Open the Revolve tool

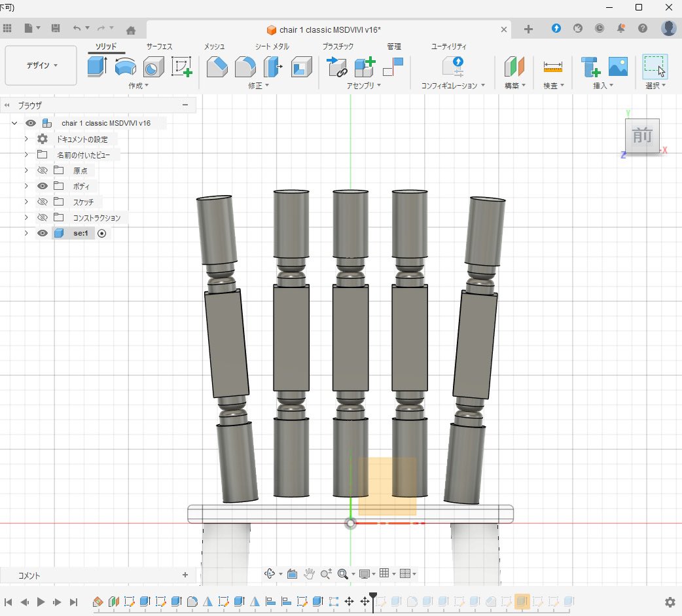(x=124, y=65)
